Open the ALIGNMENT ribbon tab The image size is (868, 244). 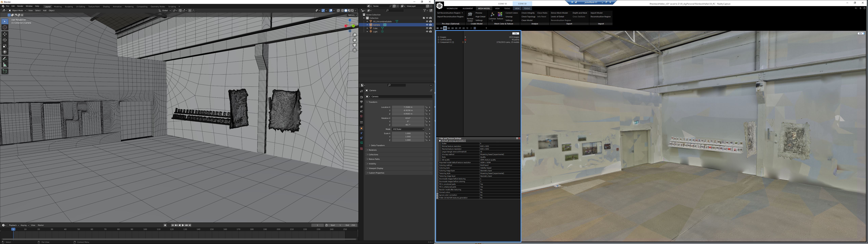[467, 8]
